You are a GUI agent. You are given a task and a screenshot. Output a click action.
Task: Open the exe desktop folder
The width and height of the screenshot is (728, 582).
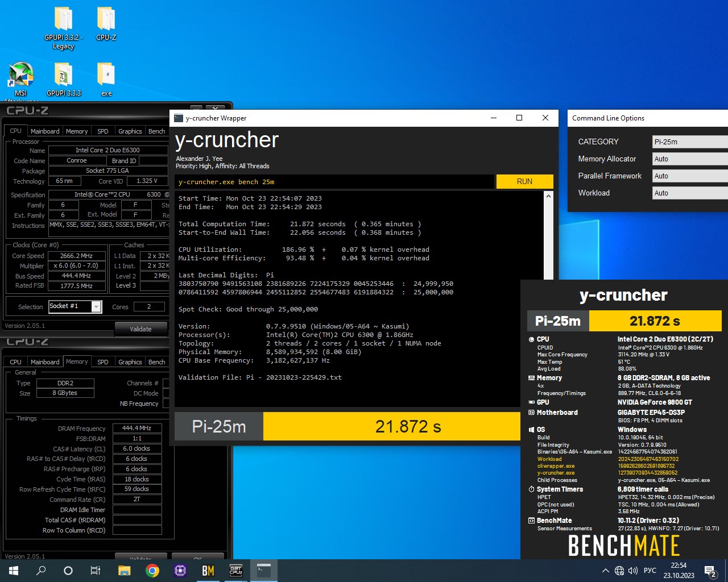click(x=106, y=80)
